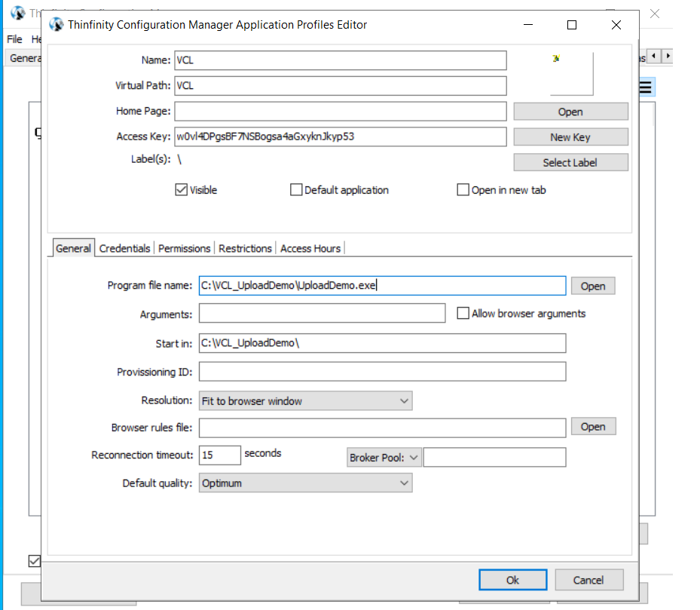Click the Name input field
The height and width of the screenshot is (610, 700).
pos(340,60)
